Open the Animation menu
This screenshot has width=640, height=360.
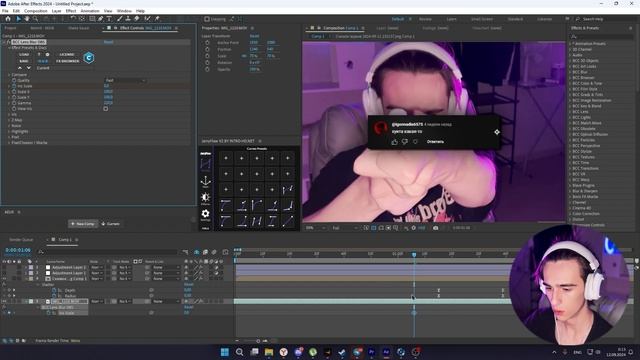pos(90,11)
